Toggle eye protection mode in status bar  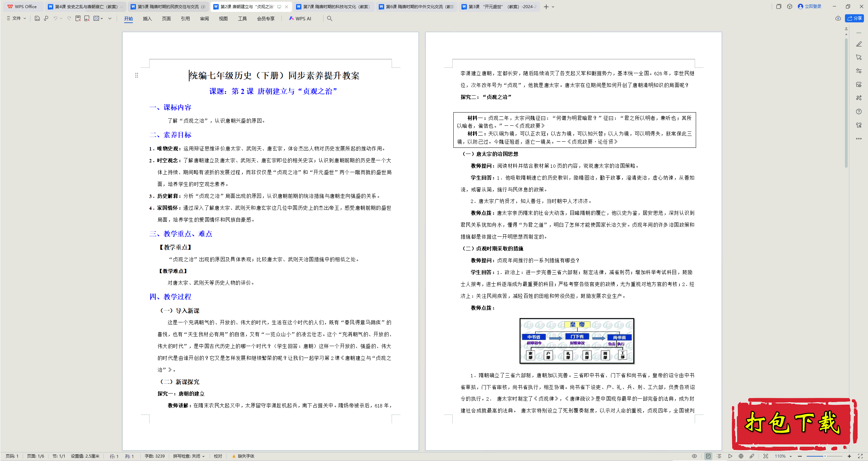point(694,456)
